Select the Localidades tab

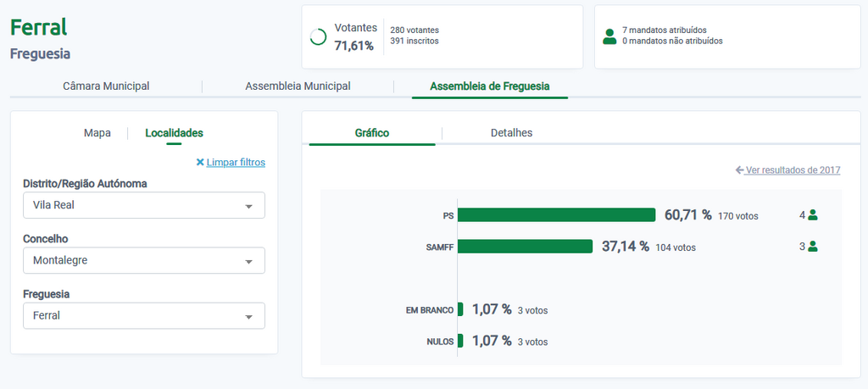(x=174, y=133)
